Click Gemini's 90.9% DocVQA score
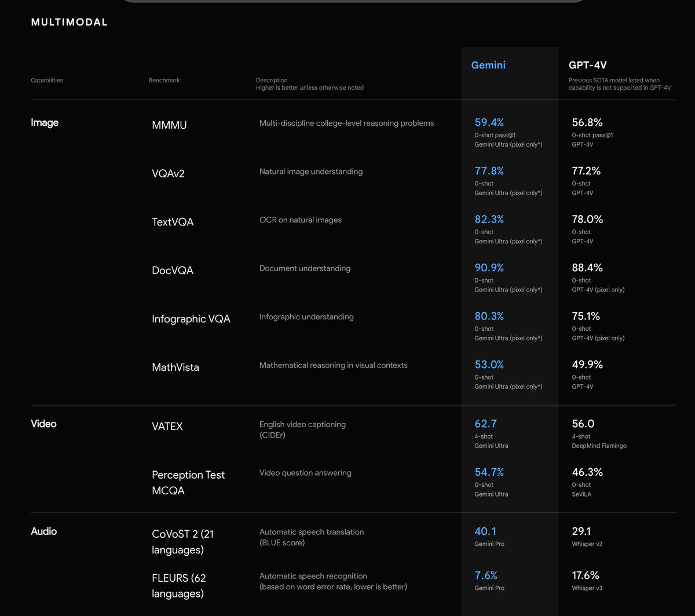This screenshot has height=616, width=695. 489,268
